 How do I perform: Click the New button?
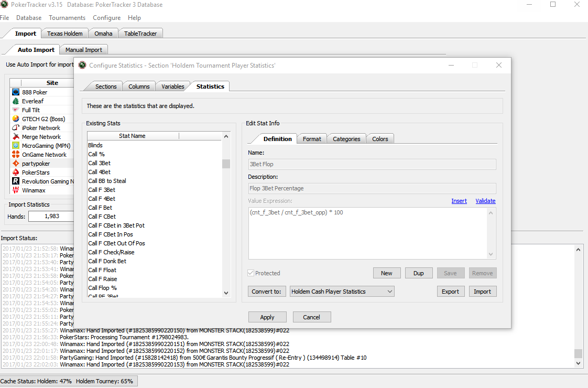pyautogui.click(x=387, y=273)
